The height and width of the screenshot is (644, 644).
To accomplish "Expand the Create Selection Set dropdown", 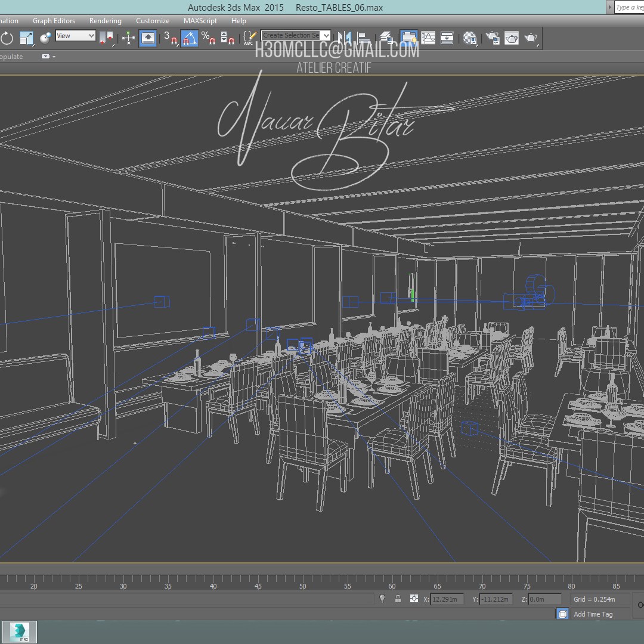I will pyautogui.click(x=326, y=36).
